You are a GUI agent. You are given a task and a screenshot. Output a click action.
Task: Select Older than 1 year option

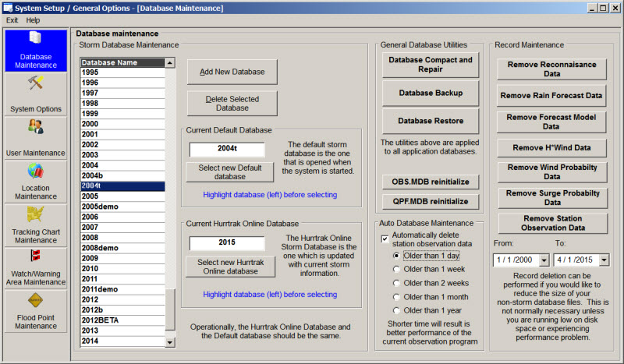[396, 310]
